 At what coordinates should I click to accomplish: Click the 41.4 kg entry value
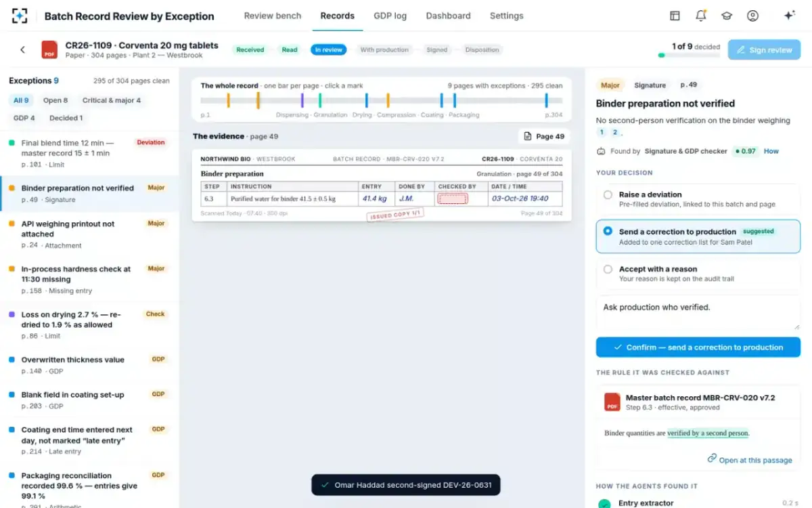pos(375,198)
